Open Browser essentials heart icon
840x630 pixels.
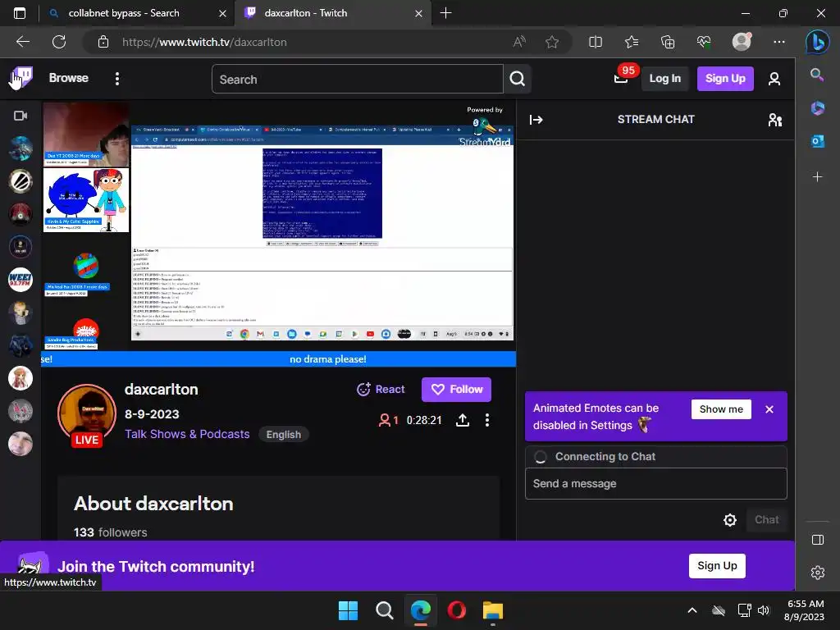[703, 42]
